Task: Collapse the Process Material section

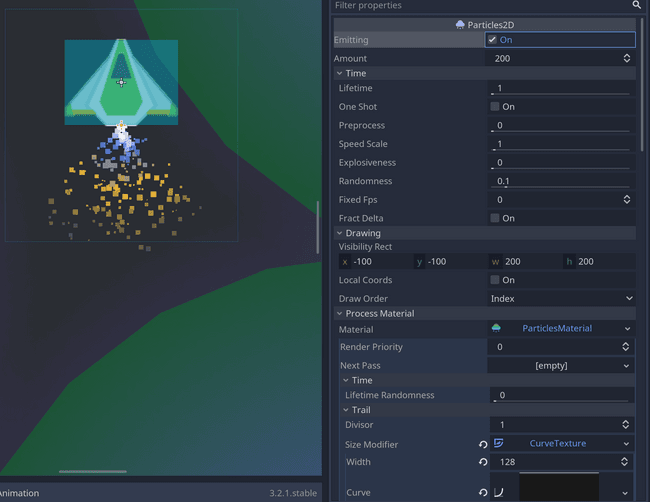Action: (340, 313)
